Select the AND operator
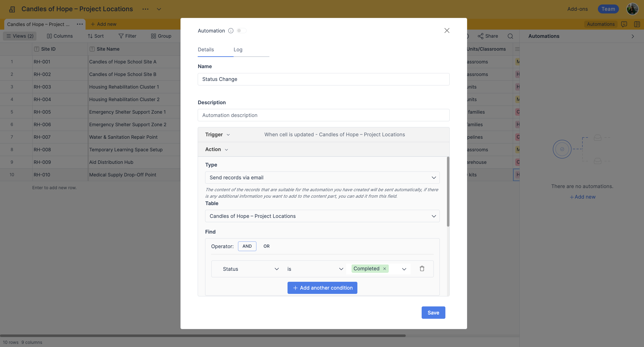Screen dimensions: 644x347 (x=247, y=246)
